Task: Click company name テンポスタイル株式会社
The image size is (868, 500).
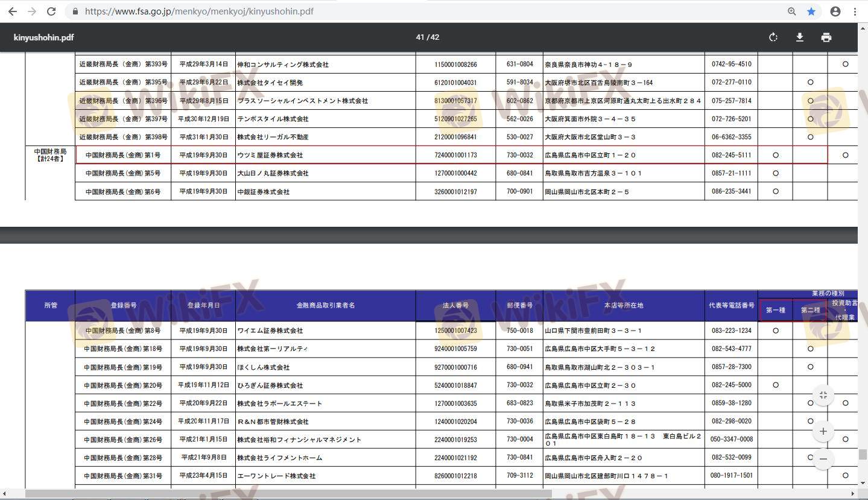Action: pyautogui.click(x=273, y=119)
